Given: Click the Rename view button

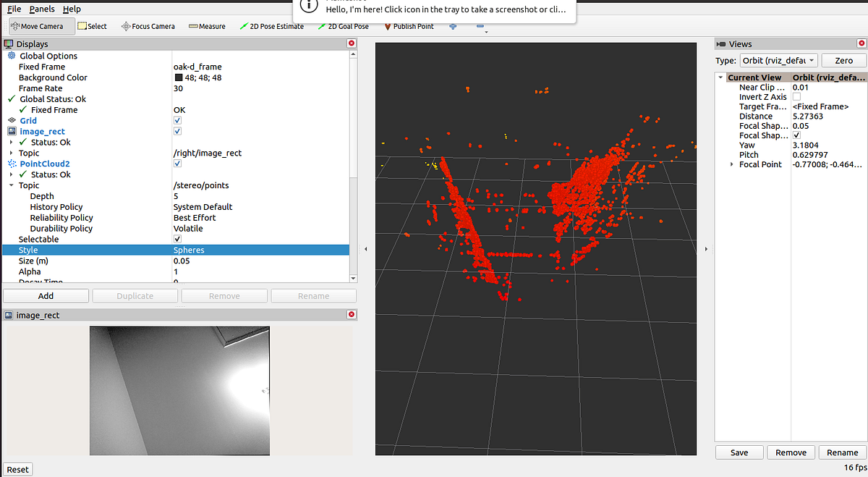Looking at the screenshot, I should 842,452.
